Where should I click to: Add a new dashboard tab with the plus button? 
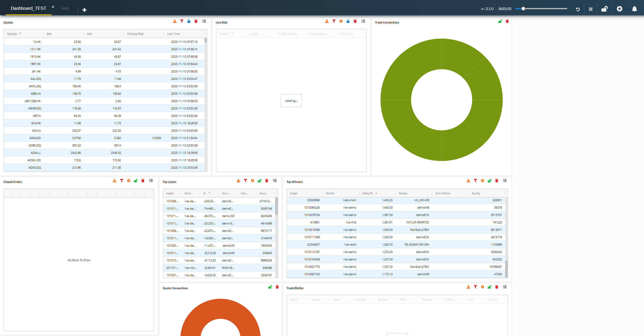tap(84, 10)
